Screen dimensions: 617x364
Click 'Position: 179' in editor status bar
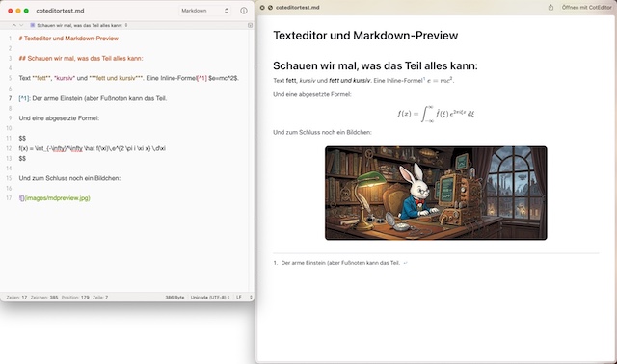click(75, 298)
